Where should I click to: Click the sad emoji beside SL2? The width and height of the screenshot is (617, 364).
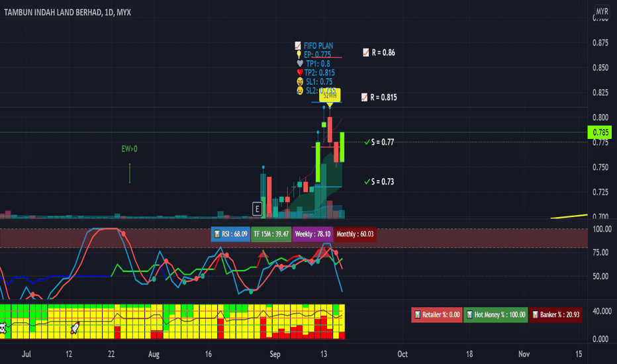[300, 91]
